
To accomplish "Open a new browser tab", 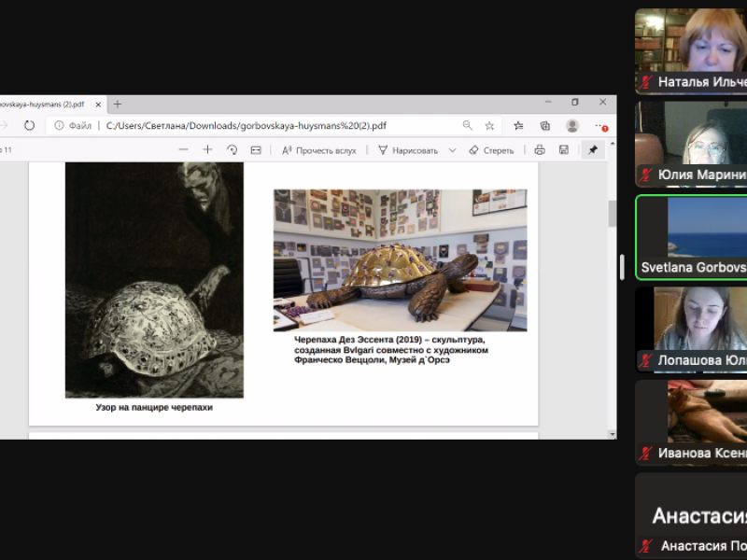I will [x=118, y=104].
